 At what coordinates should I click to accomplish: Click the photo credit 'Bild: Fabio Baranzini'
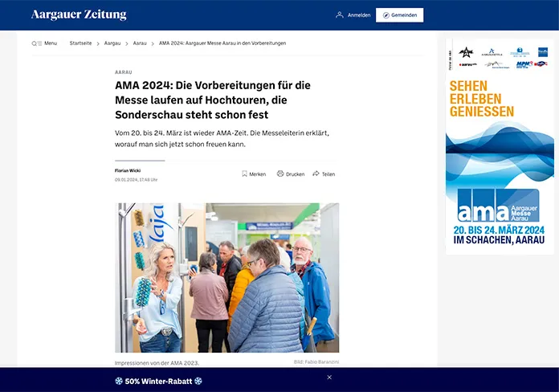tap(316, 361)
